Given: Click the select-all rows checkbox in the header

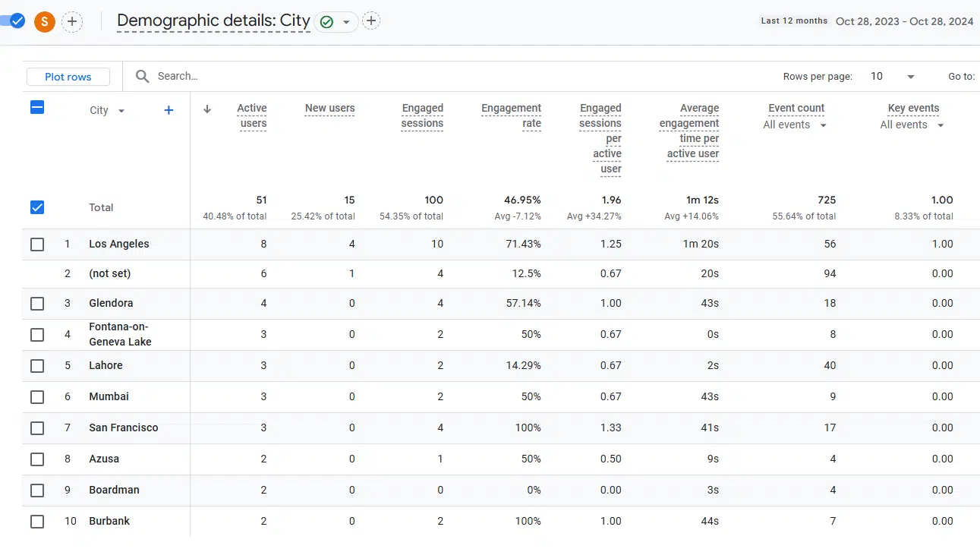Looking at the screenshot, I should (x=37, y=108).
